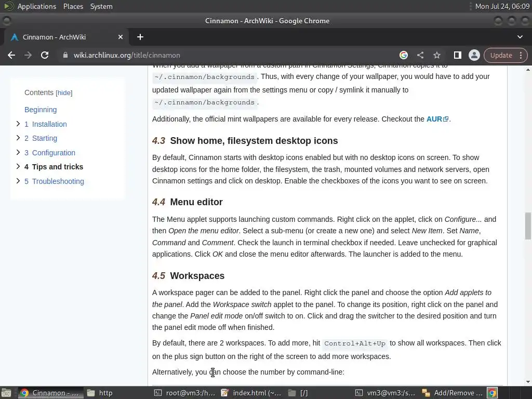
Task: Open the Applications menu
Action: [x=37, y=6]
